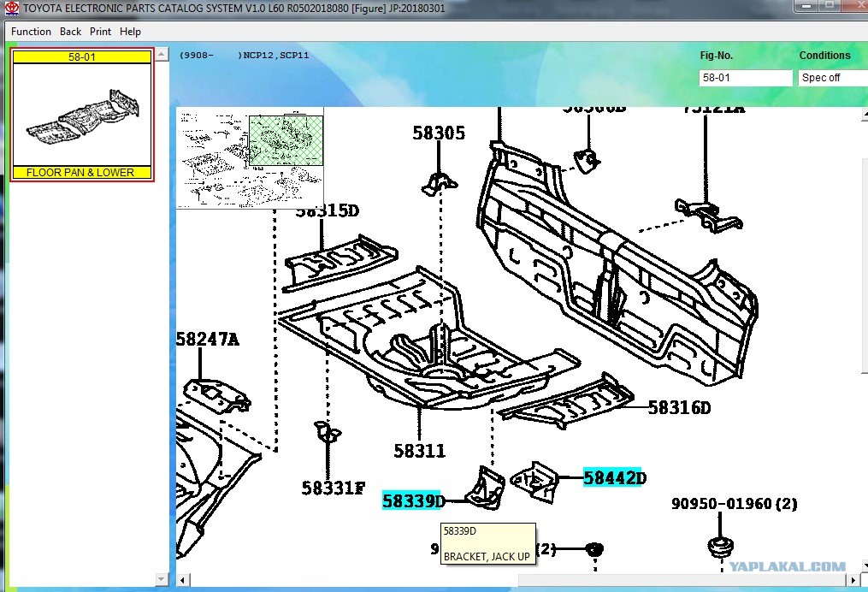
Task: Click the diagram overview minimap
Action: click(251, 158)
